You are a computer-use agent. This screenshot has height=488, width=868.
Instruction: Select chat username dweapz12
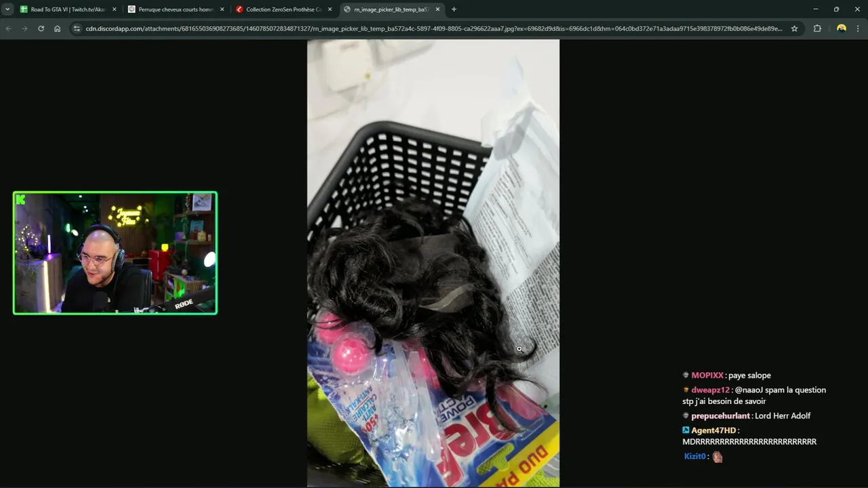(x=710, y=390)
